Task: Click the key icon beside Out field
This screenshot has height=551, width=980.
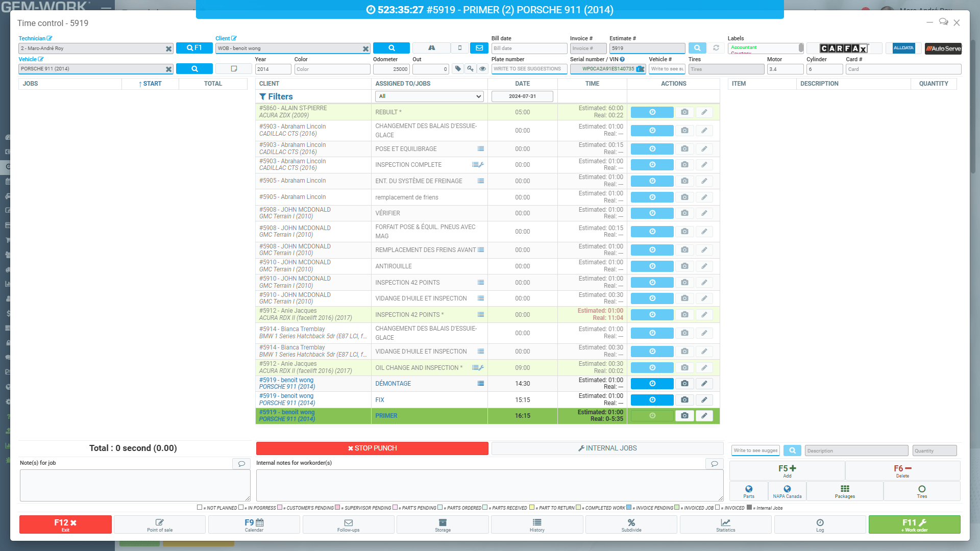Action: point(470,69)
